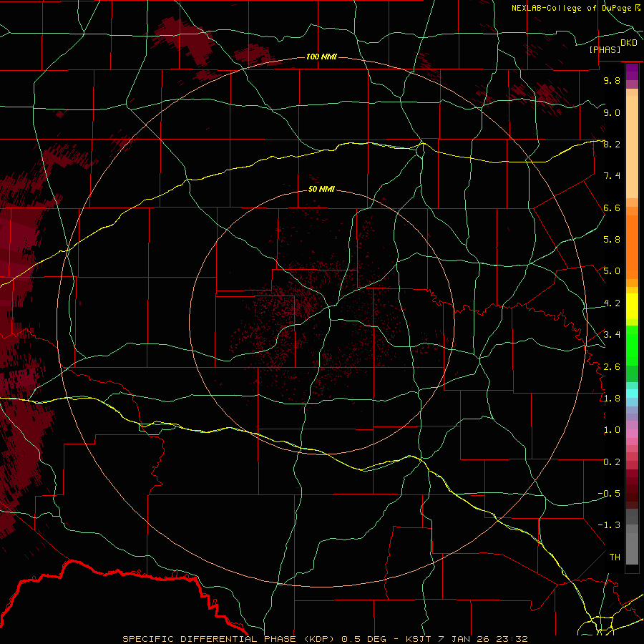Click the TH label on the scale
644x644 pixels.
click(615, 557)
